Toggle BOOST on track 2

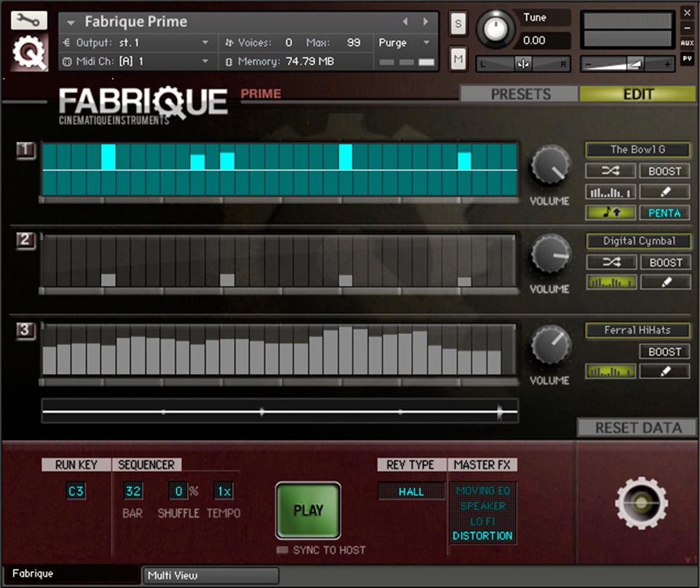click(665, 262)
